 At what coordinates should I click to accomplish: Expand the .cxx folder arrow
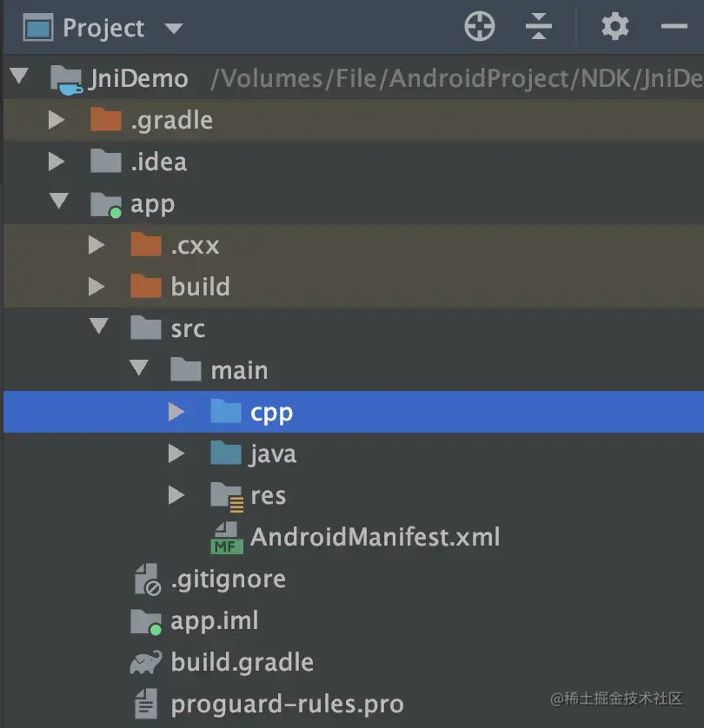point(96,245)
